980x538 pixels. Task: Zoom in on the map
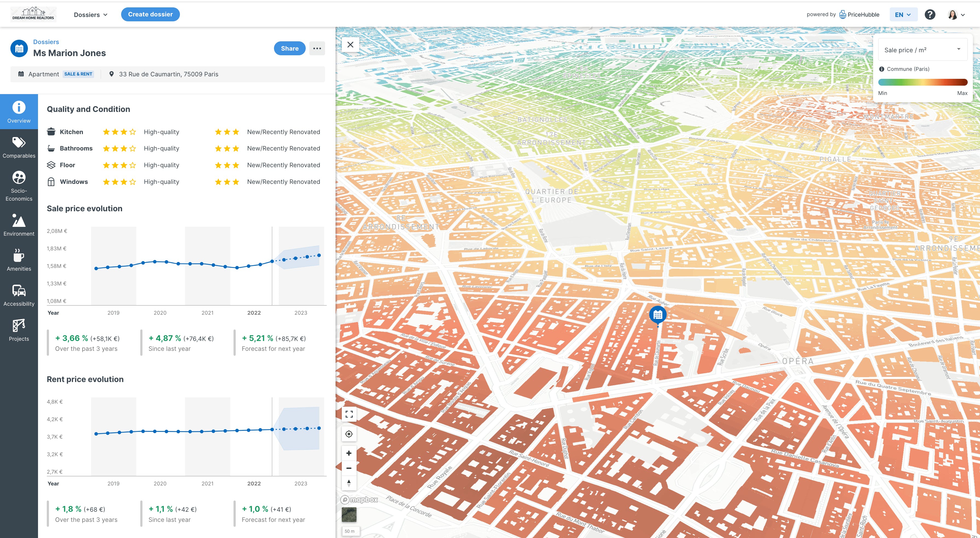(x=349, y=453)
